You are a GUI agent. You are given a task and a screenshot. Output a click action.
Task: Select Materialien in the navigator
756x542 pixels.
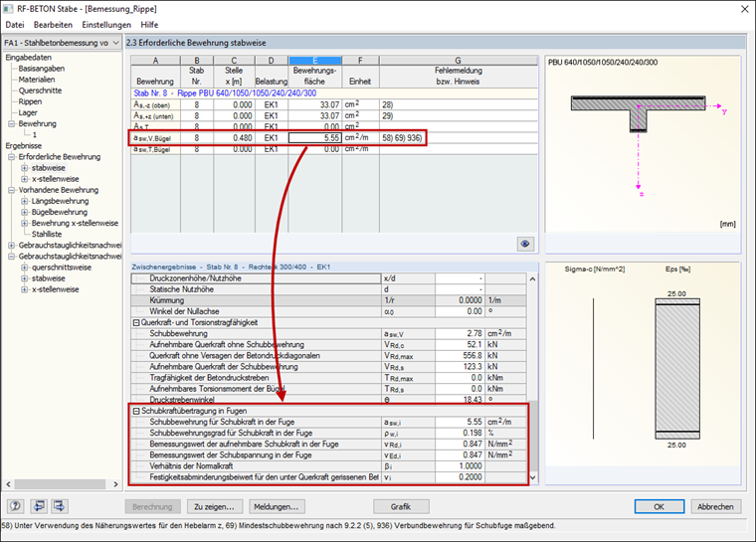[37, 80]
